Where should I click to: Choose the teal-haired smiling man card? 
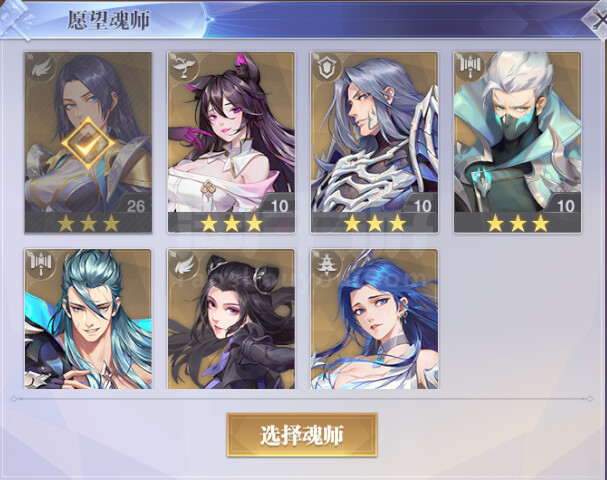(88, 319)
